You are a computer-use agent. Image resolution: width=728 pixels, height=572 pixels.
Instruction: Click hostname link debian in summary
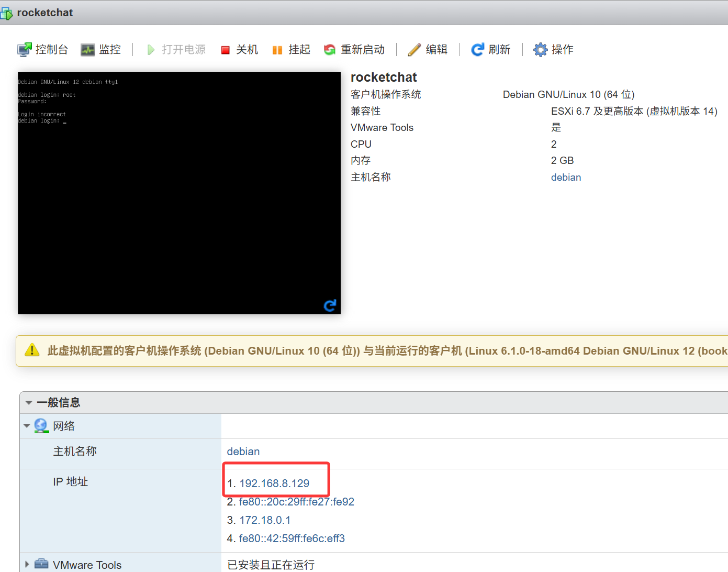(x=566, y=177)
